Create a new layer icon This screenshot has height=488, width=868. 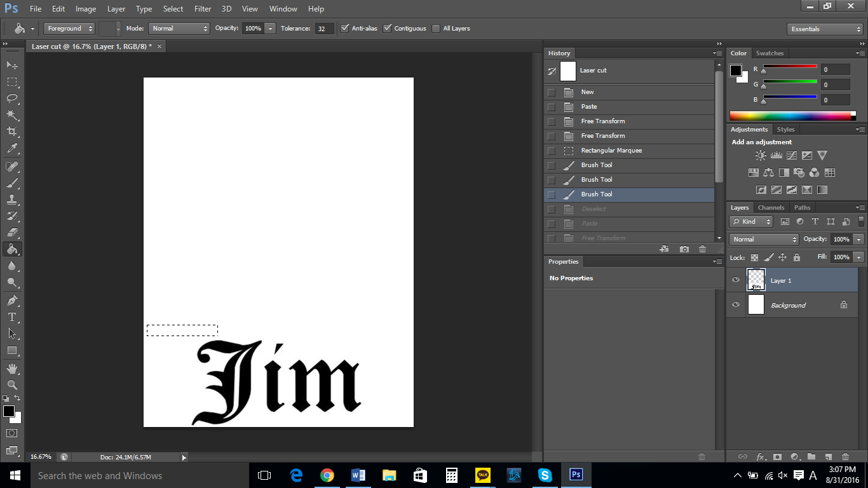[x=828, y=456]
